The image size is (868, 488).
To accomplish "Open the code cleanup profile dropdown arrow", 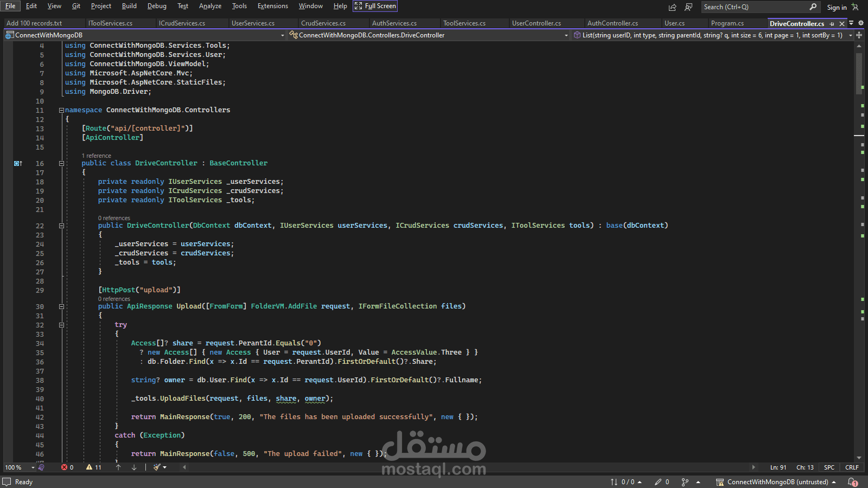I will (165, 467).
